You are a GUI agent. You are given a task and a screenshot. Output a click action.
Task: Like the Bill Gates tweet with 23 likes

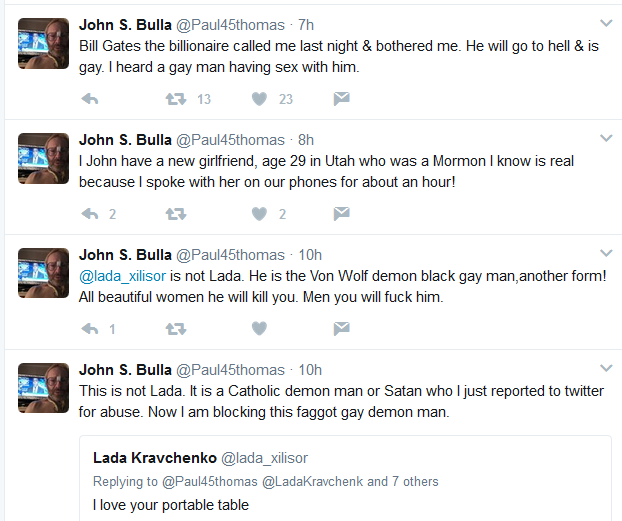[x=259, y=99]
